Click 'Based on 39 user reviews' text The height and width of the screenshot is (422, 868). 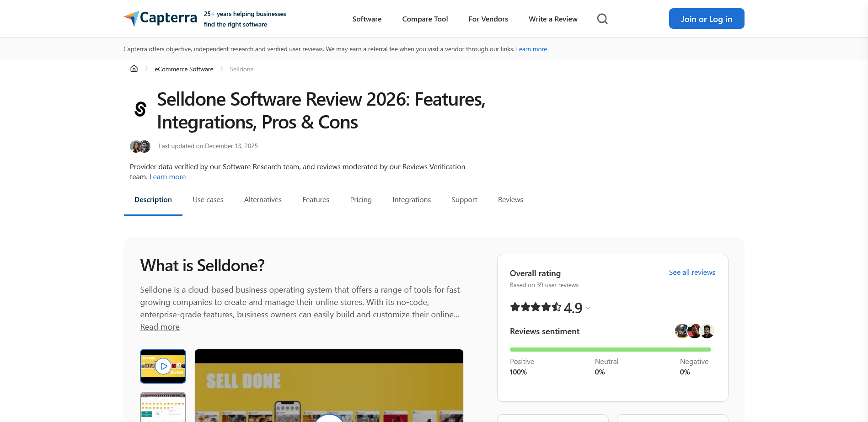pos(544,285)
